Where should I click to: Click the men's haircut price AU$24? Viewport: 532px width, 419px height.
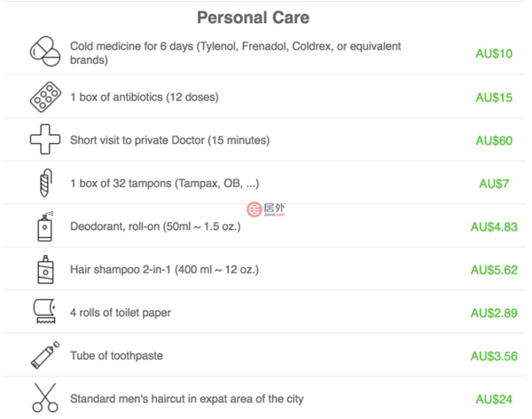click(494, 399)
